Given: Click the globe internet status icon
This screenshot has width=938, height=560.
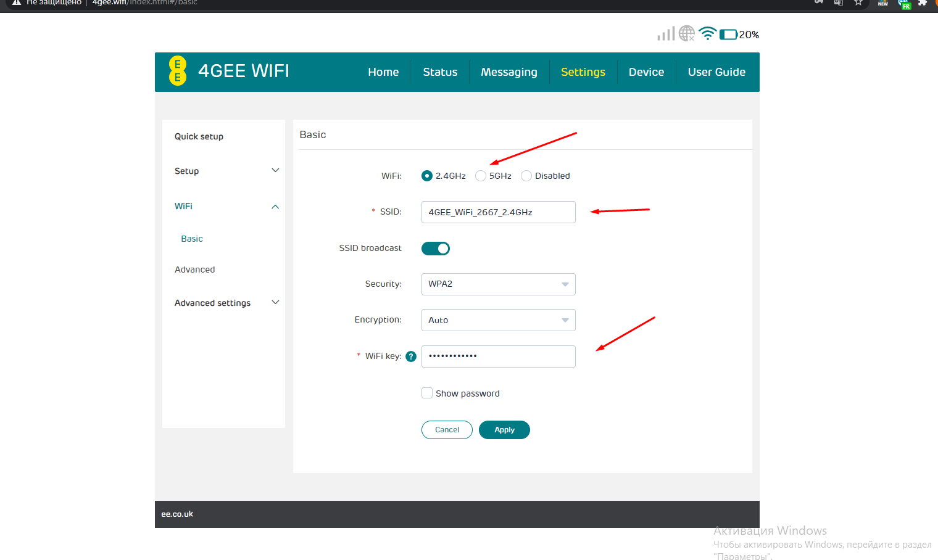Looking at the screenshot, I should click(686, 33).
